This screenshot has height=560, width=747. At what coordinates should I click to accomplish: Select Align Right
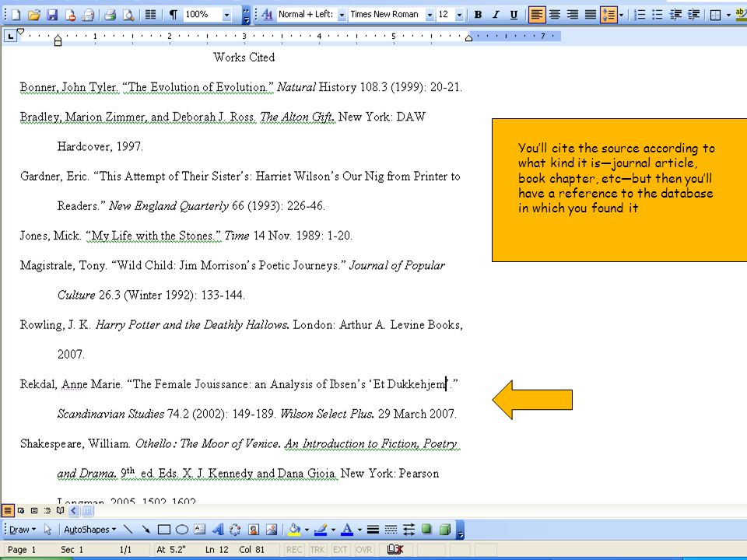pos(573,15)
